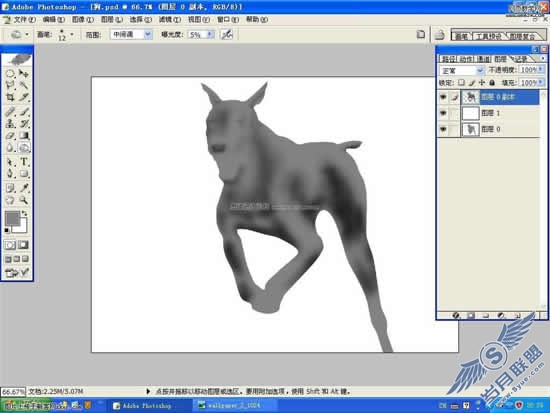Toggle lock image pixels brush icon
Image resolution: width=550 pixels, height=413 pixels.
(472, 83)
